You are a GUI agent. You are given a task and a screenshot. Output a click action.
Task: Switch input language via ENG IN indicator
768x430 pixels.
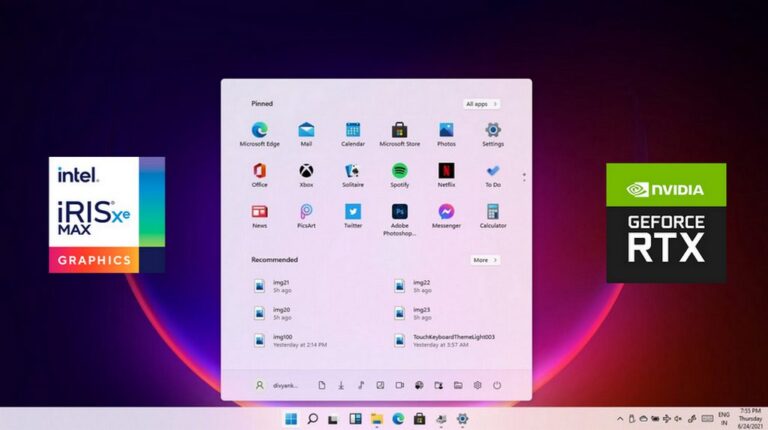724,419
